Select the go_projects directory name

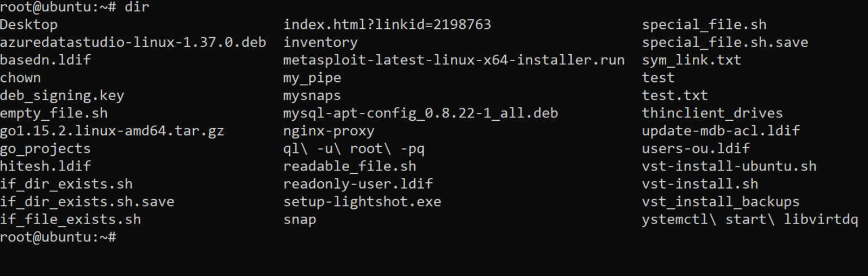coord(45,148)
